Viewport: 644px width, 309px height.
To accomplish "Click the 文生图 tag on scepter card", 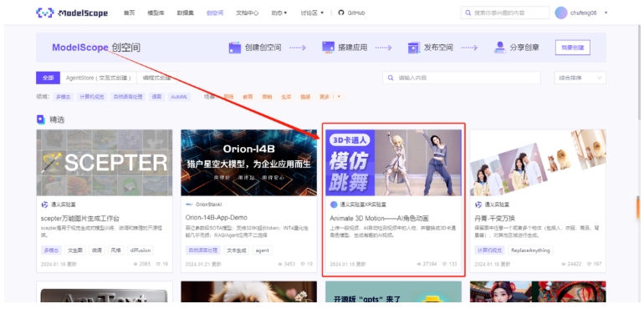I will (75, 250).
